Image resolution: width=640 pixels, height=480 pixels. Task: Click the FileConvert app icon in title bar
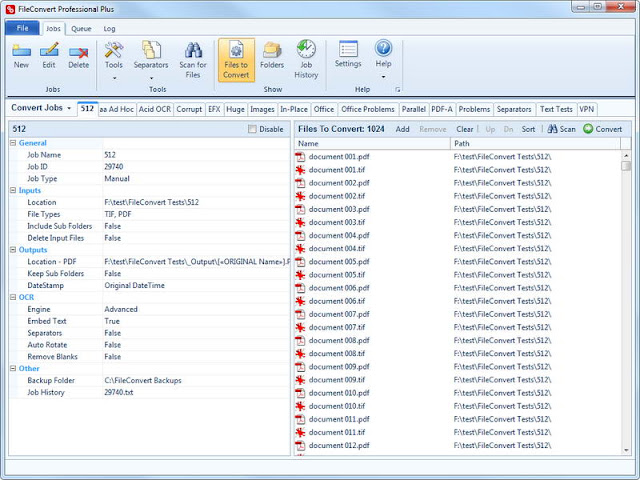pos(11,9)
